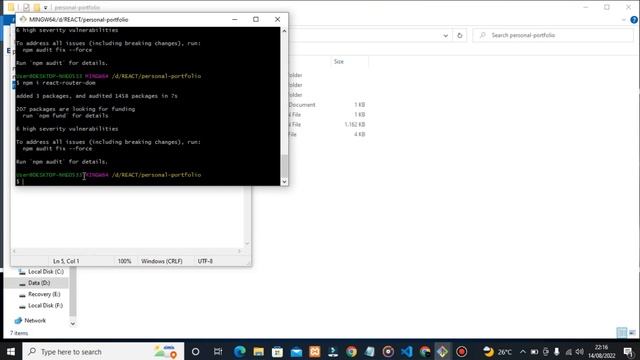Open the weather widget showing 26°C
640x360 pixels.
point(497,351)
